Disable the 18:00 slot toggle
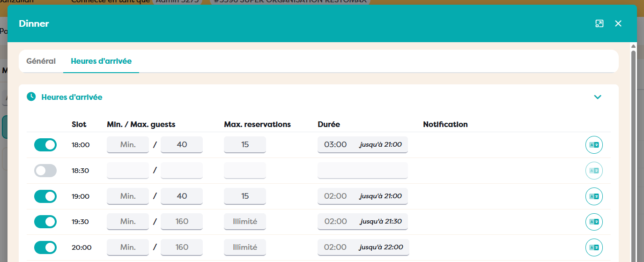Viewport: 644px width, 262px height. 45,145
